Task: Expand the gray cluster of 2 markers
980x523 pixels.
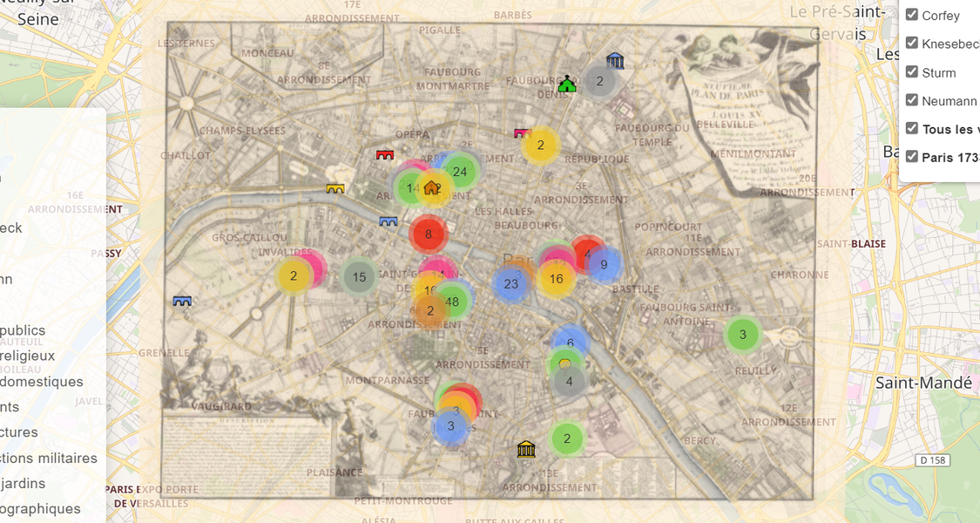Action: [600, 81]
